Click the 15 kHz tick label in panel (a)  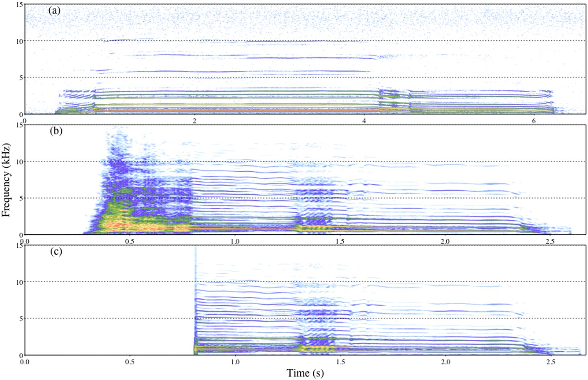[x=20, y=4]
